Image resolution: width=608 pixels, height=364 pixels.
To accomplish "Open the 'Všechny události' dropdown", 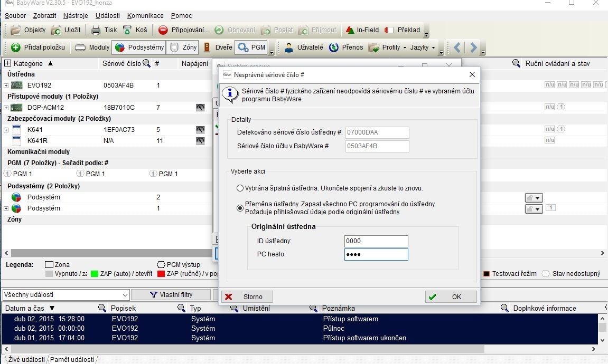I will coord(125,295).
